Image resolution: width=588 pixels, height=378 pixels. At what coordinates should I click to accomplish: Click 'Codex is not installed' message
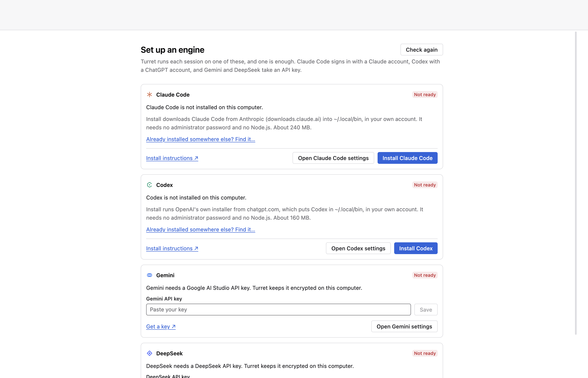(x=196, y=198)
